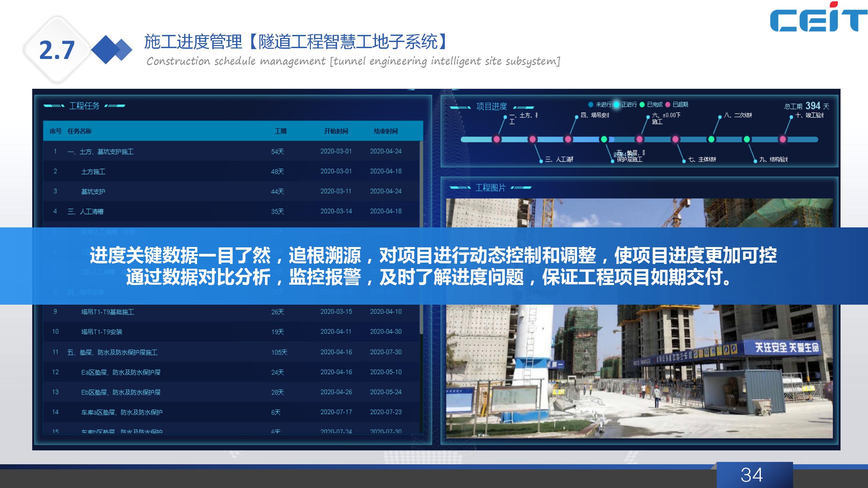
Task: Select the 塔吊T1-T9安装 task row
Action: point(102,332)
